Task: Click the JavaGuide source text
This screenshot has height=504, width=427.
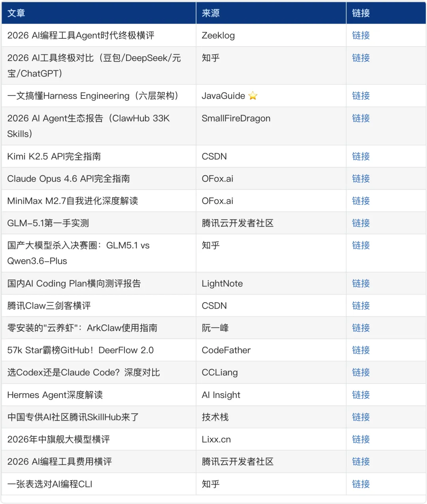Action: (x=223, y=96)
